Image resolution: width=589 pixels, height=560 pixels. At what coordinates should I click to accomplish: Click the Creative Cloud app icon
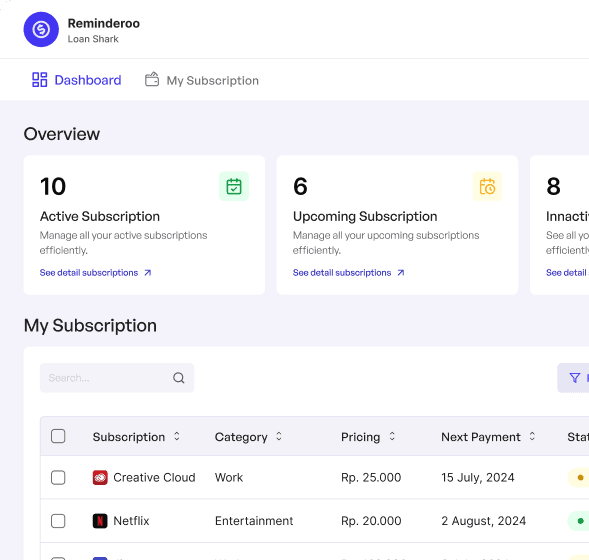pyautogui.click(x=100, y=477)
